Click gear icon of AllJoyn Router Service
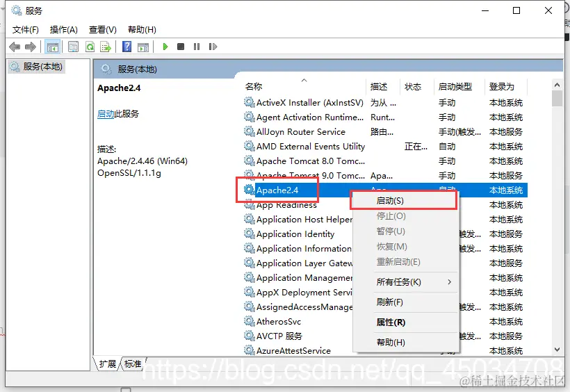The height and width of the screenshot is (392, 570). coord(249,131)
